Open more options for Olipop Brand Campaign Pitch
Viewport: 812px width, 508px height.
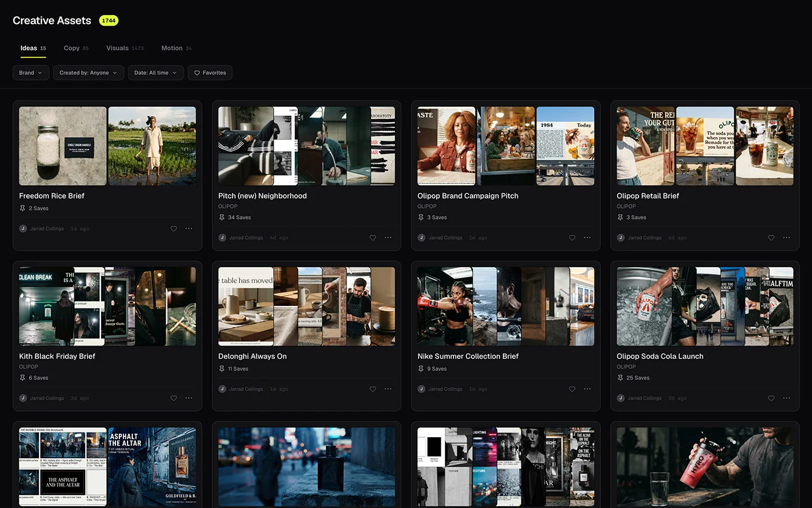point(587,237)
